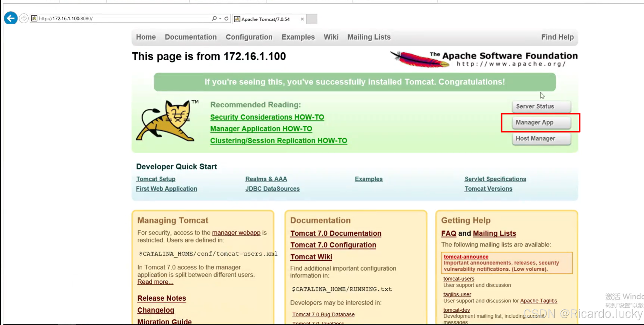This screenshot has height=325, width=644.
Task: Click the Read more... link
Action: 155,282
